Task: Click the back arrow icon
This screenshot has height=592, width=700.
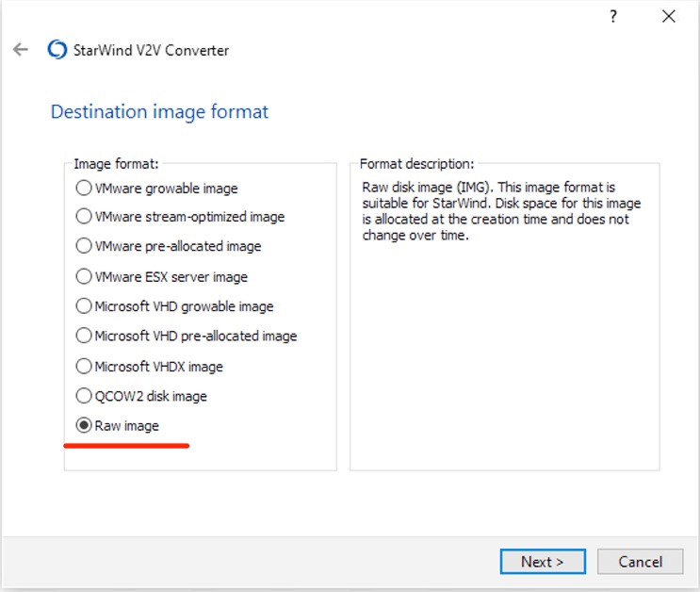Action: [21, 50]
